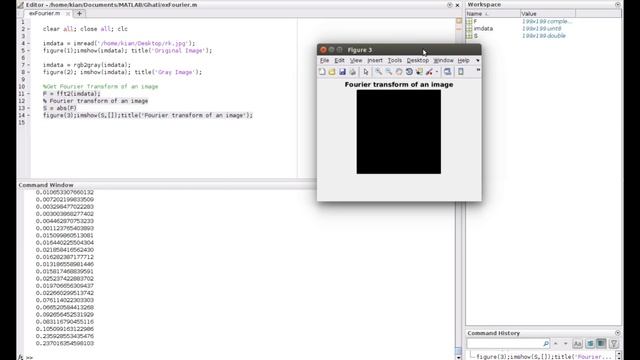This screenshot has width=640, height=360.
Task: Click Insert Colorbar icon in Figure 3 toolbar
Action: click(460, 72)
